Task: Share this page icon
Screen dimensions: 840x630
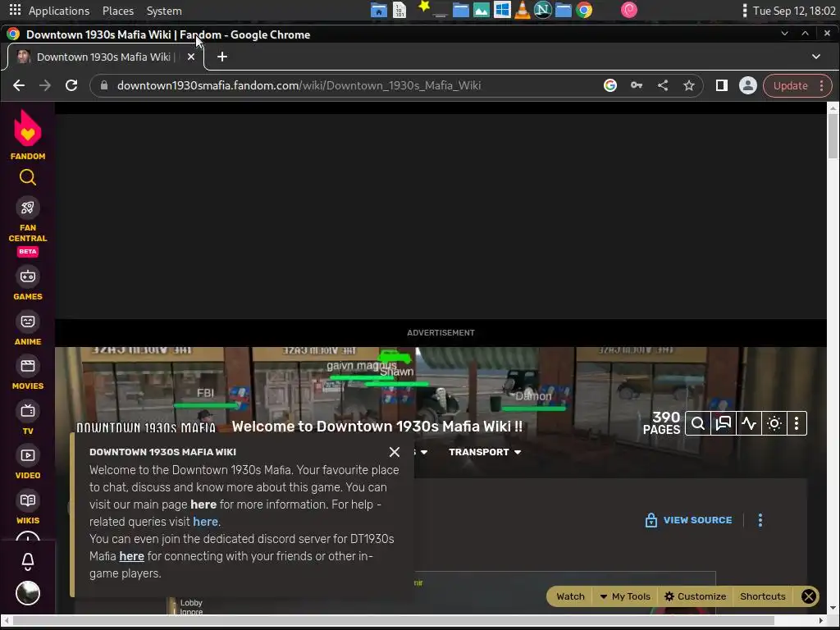Action: click(x=662, y=85)
